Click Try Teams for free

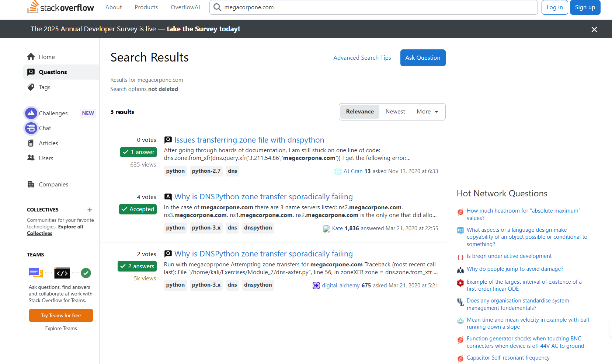[61, 315]
